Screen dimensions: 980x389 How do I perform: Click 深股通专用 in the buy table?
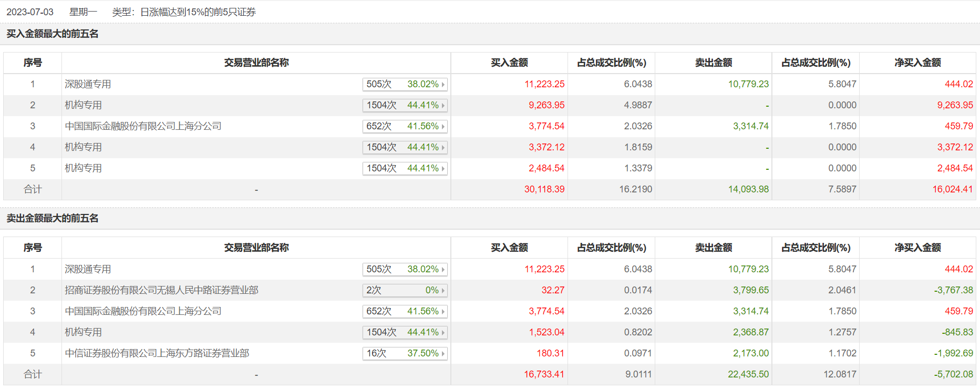(x=88, y=84)
